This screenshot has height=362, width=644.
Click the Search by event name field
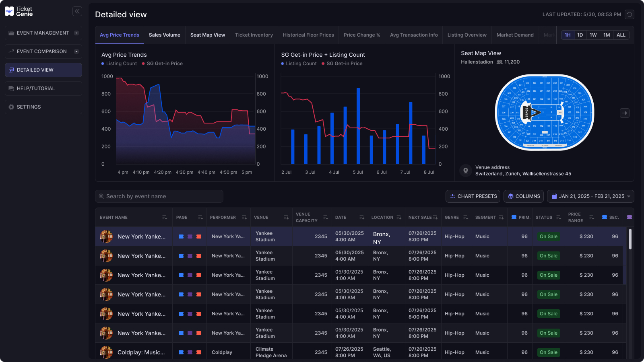(159, 196)
